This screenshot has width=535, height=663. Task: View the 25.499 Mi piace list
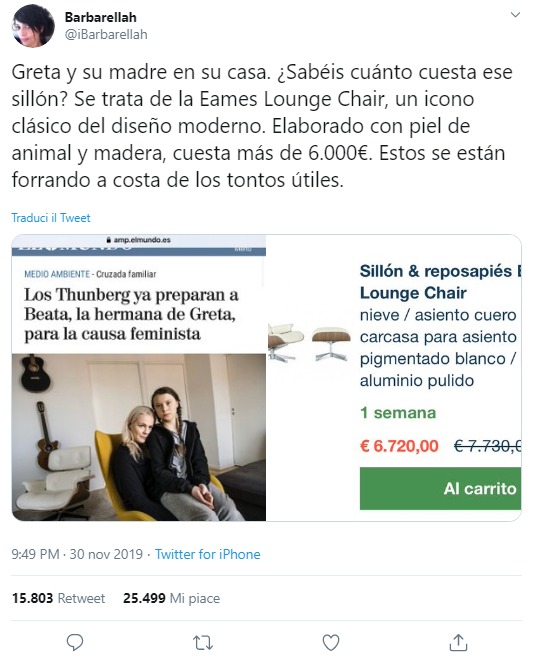(171, 598)
